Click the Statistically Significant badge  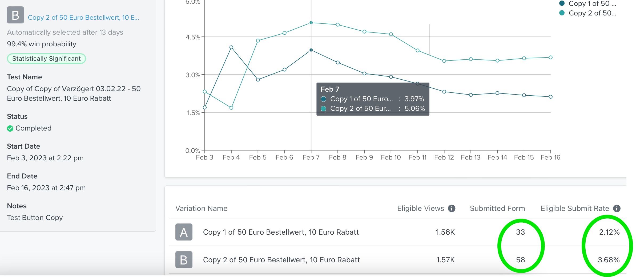coord(46,59)
